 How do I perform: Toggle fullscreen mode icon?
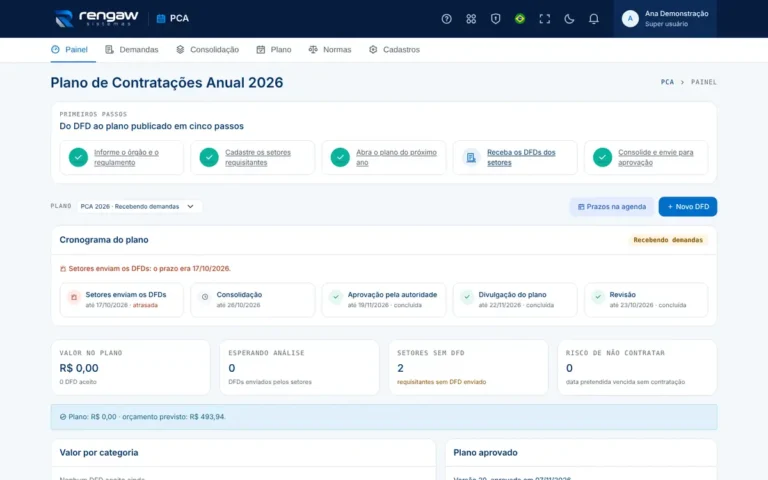tap(544, 19)
